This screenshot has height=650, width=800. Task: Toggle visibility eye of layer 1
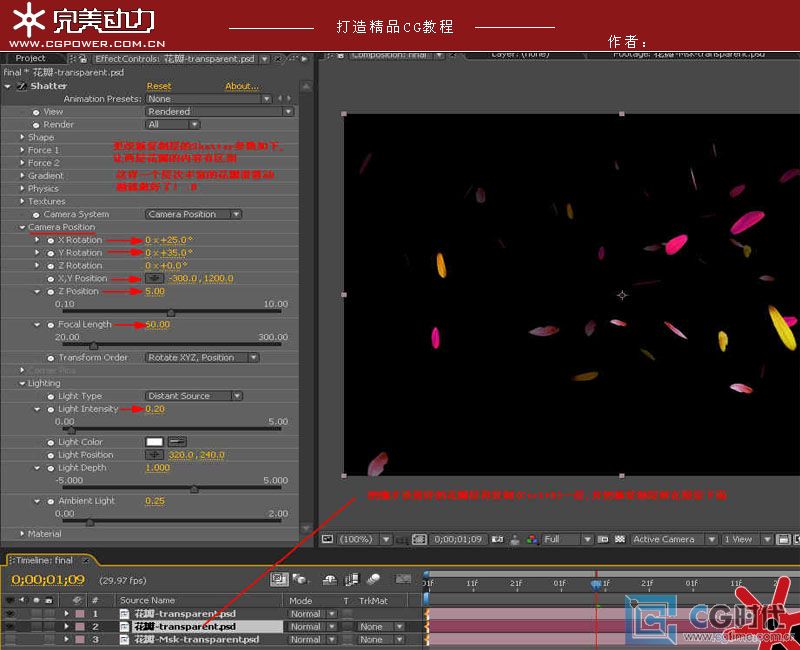coord(10,613)
